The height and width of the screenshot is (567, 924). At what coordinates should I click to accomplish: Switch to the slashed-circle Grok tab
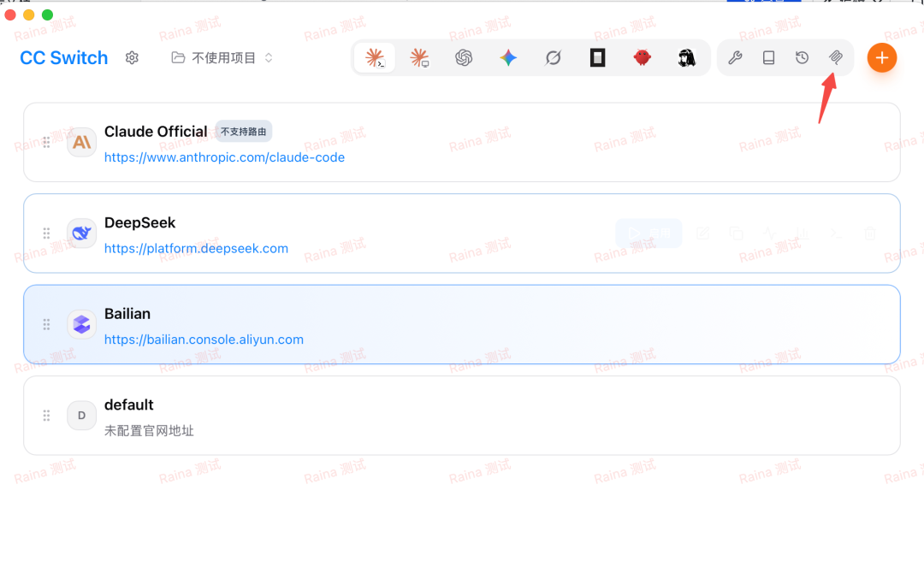tap(553, 57)
